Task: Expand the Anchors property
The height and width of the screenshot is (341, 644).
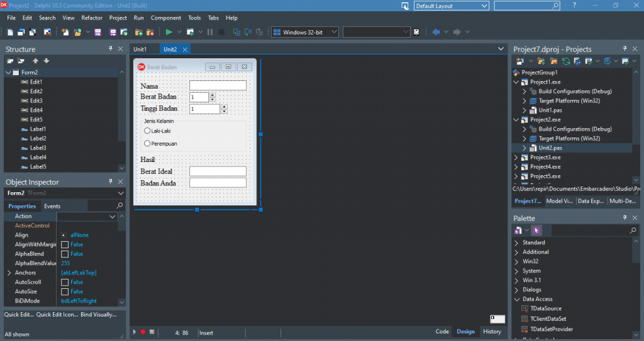Action: click(x=9, y=273)
